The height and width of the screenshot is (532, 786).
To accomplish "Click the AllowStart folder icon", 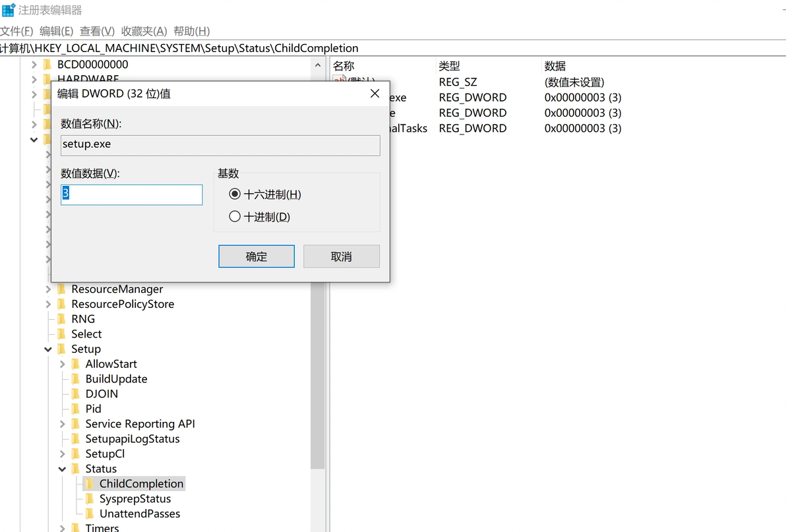I will tap(76, 364).
